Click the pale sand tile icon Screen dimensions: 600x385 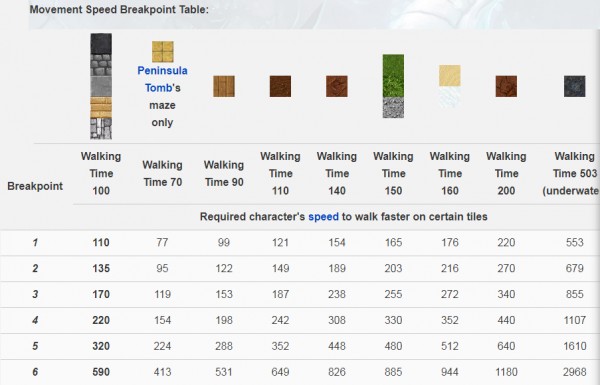point(450,75)
